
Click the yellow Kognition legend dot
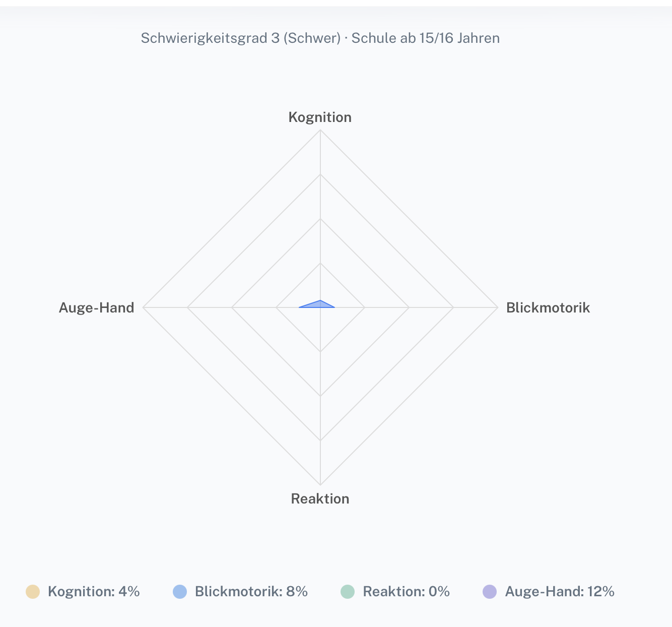(x=33, y=592)
